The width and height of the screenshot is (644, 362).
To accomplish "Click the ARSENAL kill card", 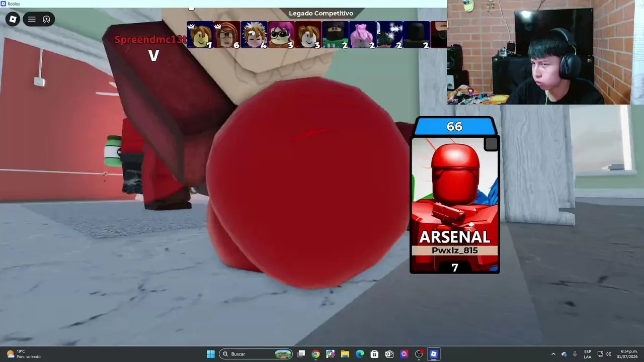I will click(455, 195).
